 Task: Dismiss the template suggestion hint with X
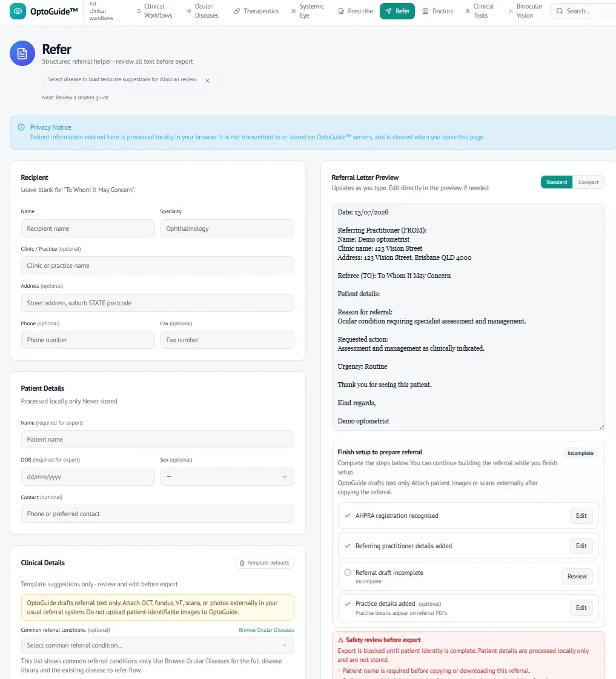(x=207, y=81)
